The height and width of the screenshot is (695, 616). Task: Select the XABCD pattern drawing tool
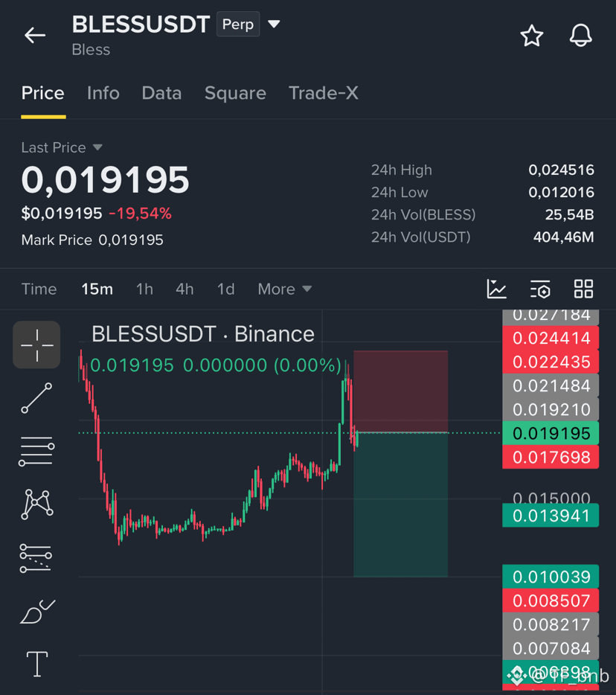click(x=36, y=505)
